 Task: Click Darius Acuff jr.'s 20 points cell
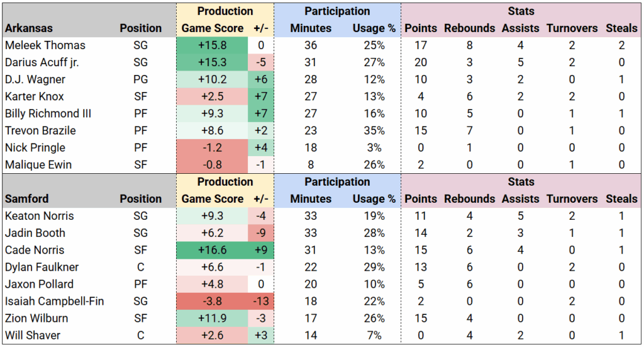420,62
